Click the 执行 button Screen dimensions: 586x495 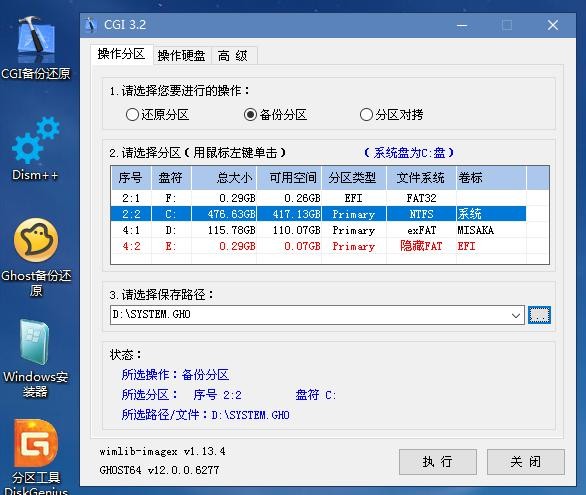coord(438,462)
